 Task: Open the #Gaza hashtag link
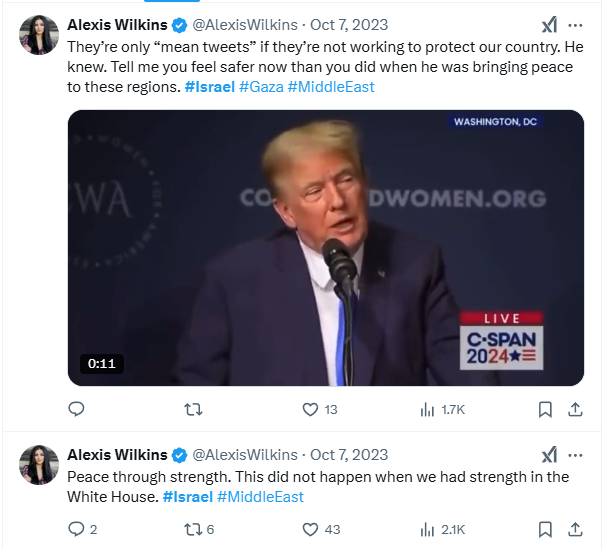[261, 87]
